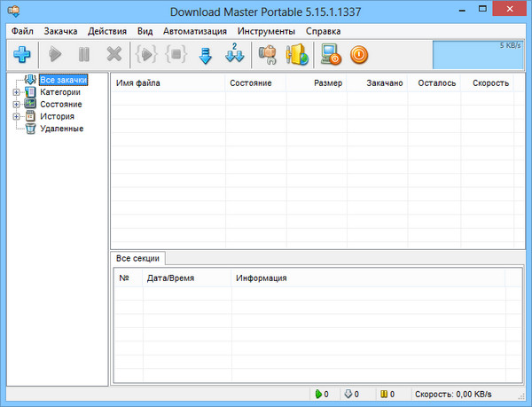Click the start all downloads icon
The image size is (532, 407).
(146, 55)
